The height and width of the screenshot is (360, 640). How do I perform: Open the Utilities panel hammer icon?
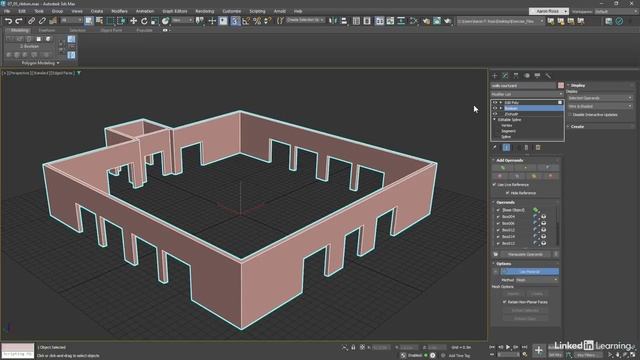(548, 76)
